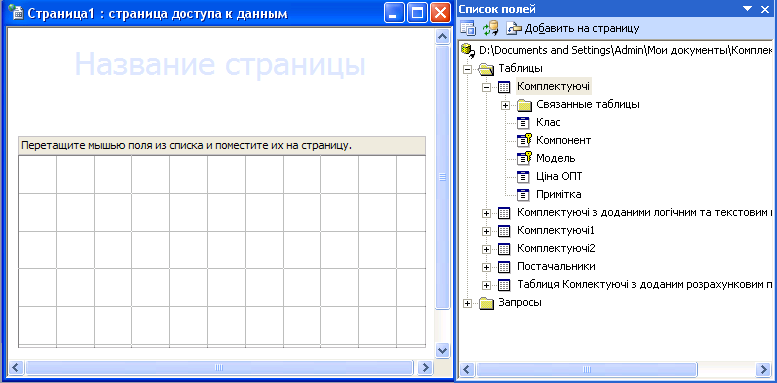The image size is (777, 383).
Task: Open the Список полей pane options dropdown arrow
Action: [x=748, y=8]
